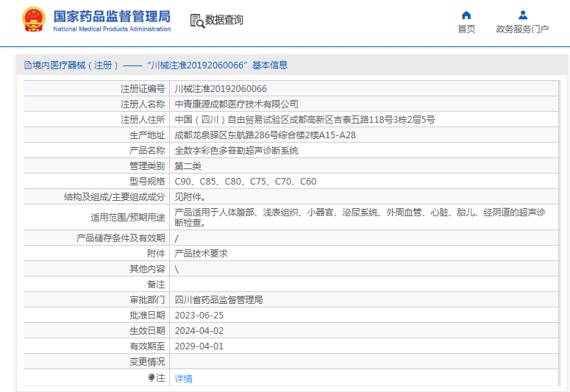Open the 首页 link text

pos(466,29)
